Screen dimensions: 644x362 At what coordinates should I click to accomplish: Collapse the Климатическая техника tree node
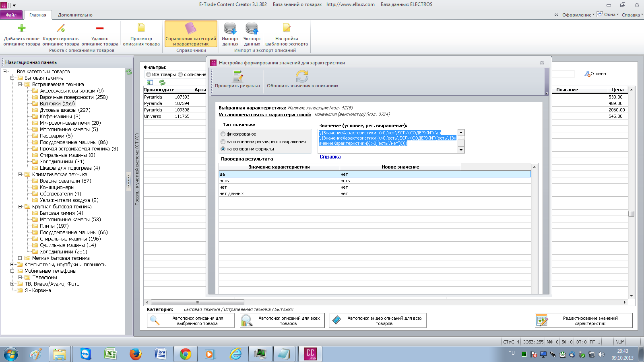tap(20, 175)
